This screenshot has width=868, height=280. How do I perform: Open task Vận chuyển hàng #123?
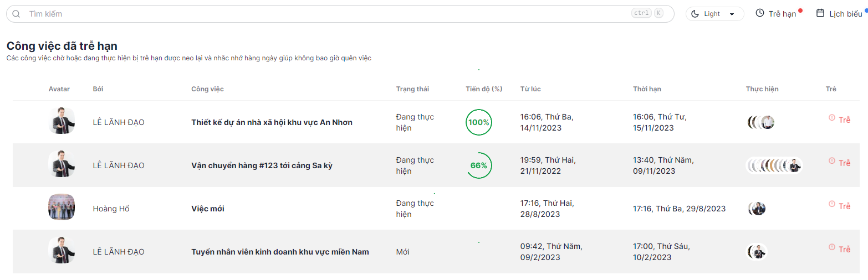(262, 165)
